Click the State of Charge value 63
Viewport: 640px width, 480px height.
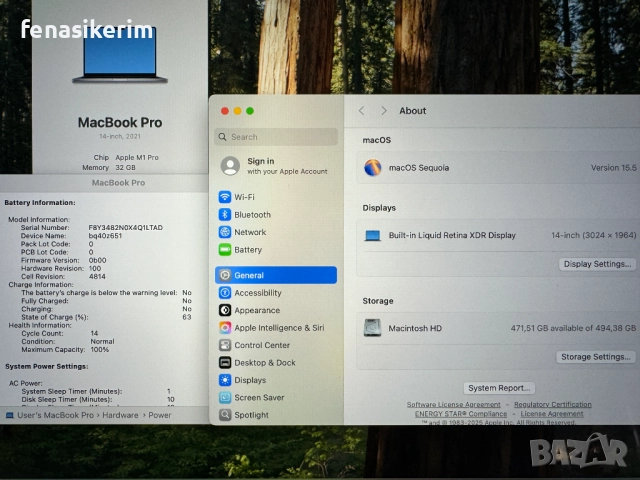click(x=187, y=317)
